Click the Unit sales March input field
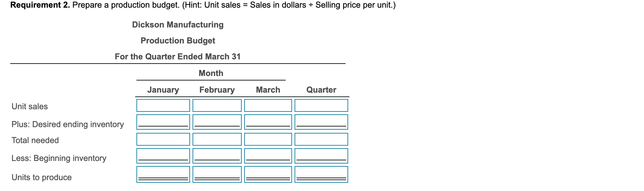 pyautogui.click(x=268, y=105)
